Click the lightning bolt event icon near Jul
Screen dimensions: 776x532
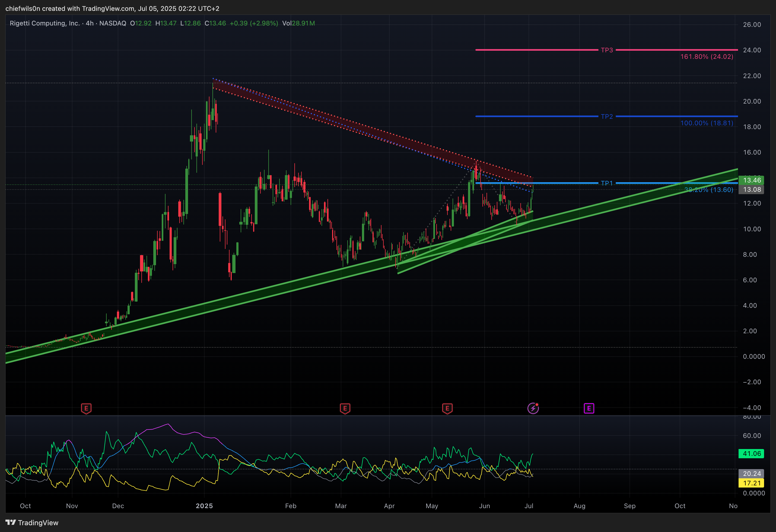(x=533, y=408)
